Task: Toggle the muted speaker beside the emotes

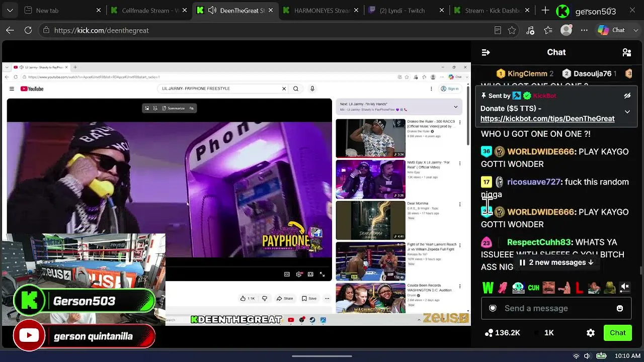Action: pyautogui.click(x=625, y=287)
